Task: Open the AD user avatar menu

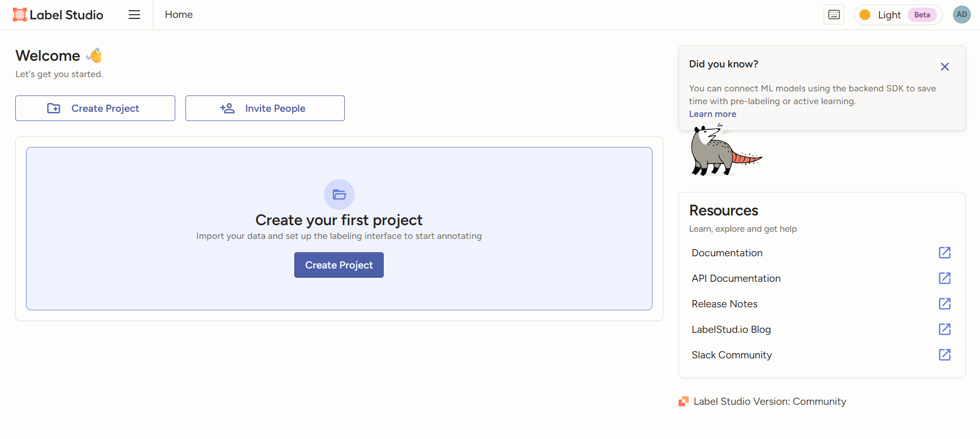Action: pyautogui.click(x=961, y=14)
